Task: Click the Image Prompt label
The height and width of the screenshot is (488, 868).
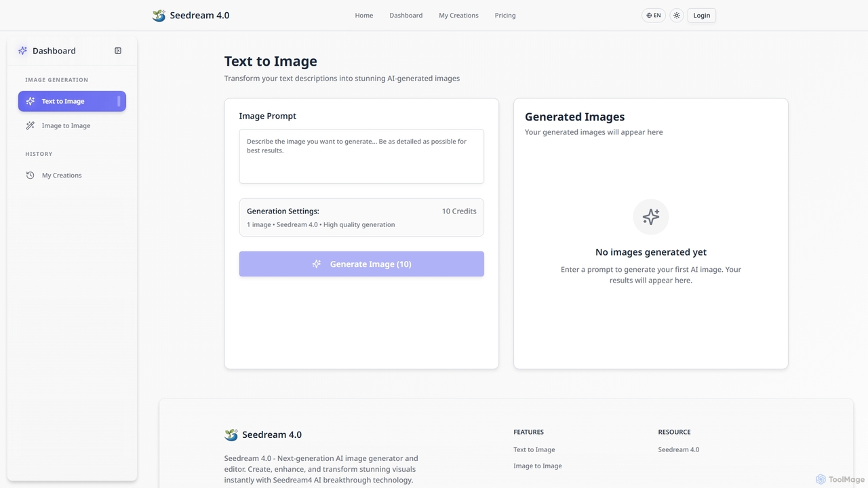Action: [x=268, y=116]
